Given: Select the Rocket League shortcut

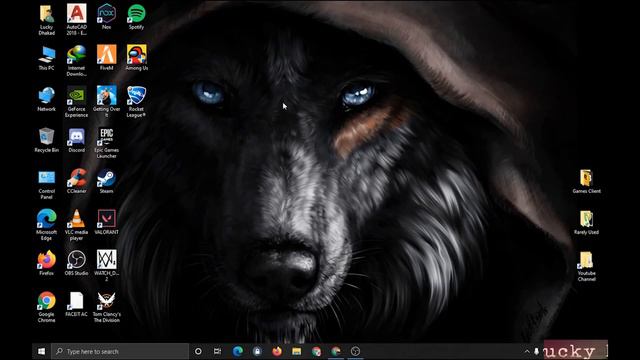Looking at the screenshot, I should tap(136, 102).
